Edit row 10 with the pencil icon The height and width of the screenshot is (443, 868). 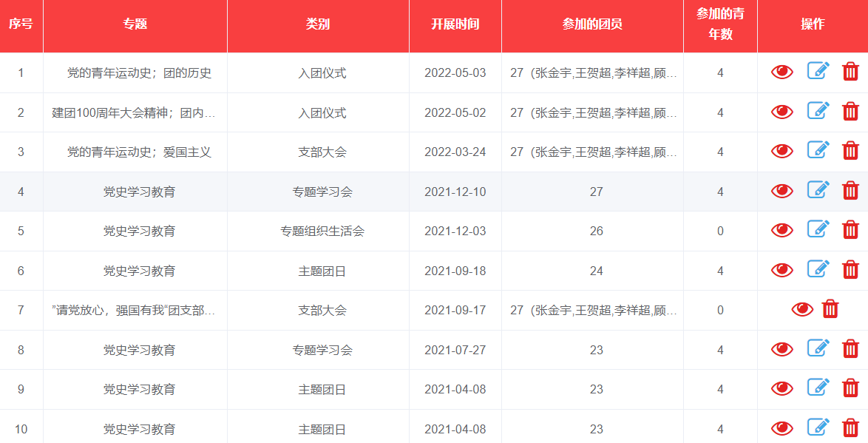pos(818,428)
